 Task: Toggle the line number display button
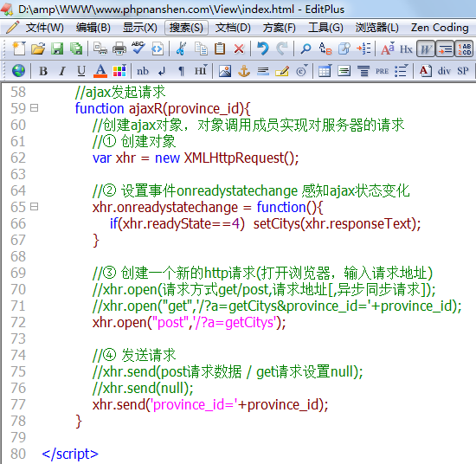pos(464,48)
